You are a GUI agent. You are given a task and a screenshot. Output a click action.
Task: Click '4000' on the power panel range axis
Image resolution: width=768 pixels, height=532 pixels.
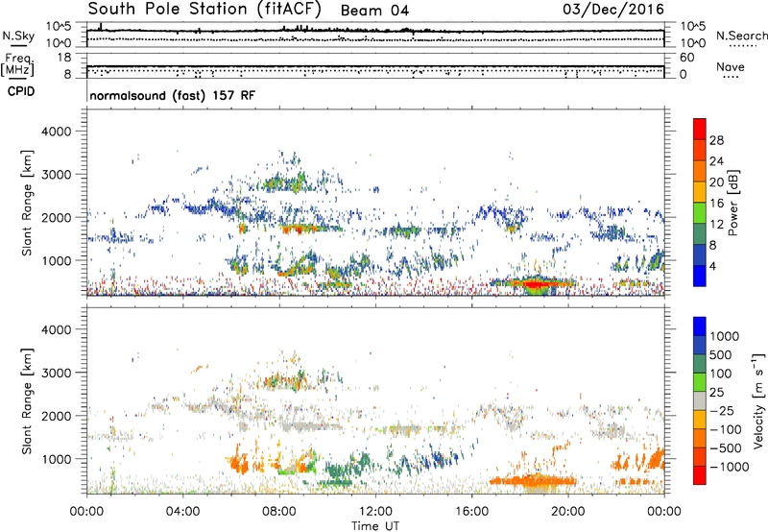(57, 132)
